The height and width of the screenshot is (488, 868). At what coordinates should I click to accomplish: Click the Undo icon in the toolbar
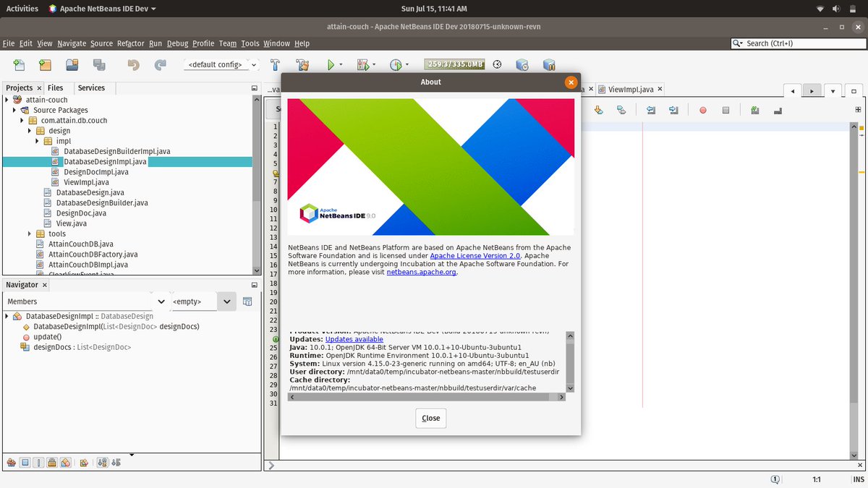(134, 64)
